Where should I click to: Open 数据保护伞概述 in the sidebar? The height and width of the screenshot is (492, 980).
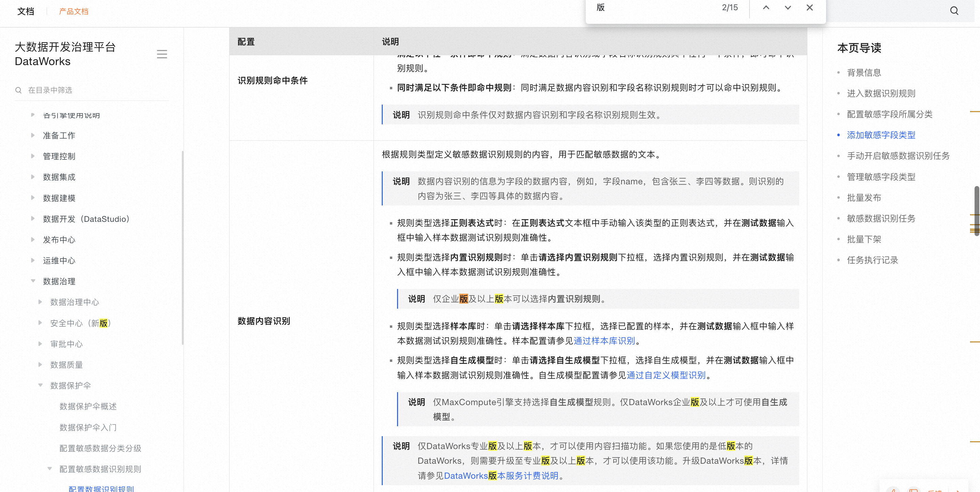[x=88, y=406]
